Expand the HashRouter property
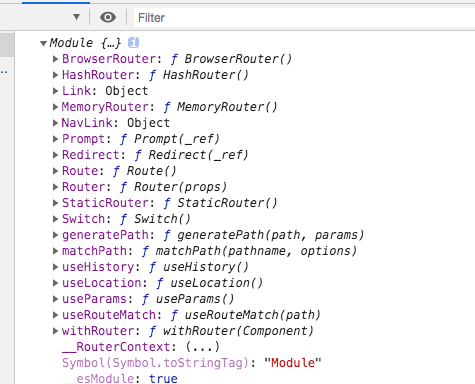Screen dimensions: 475x384 [x=55, y=75]
